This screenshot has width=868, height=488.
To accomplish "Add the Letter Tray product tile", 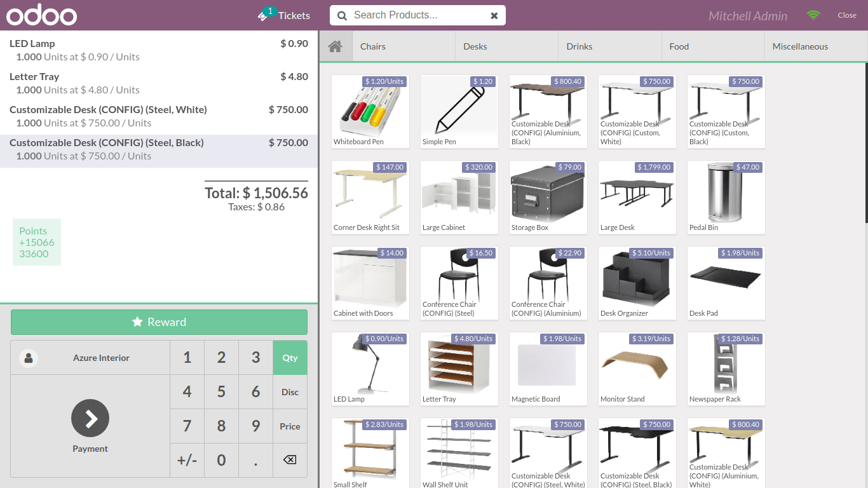I will (x=459, y=369).
